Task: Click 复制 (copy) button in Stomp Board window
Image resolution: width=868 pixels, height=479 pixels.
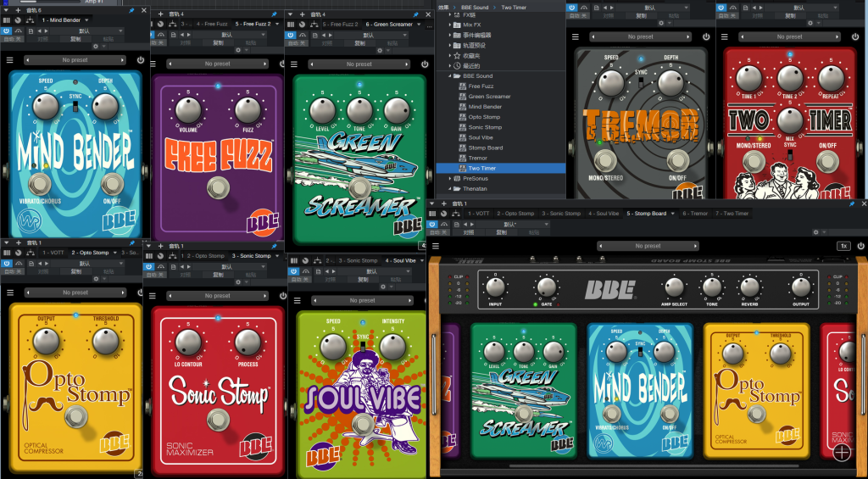Action: 502,232
